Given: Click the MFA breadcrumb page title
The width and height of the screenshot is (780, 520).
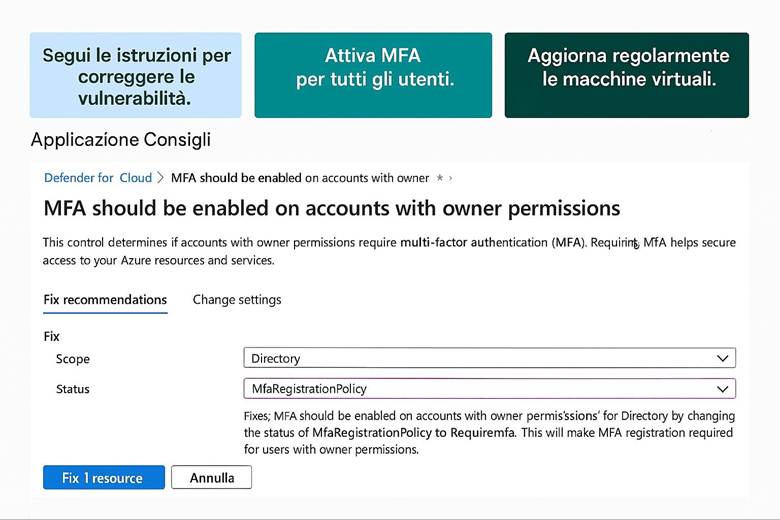Looking at the screenshot, I should (300, 178).
